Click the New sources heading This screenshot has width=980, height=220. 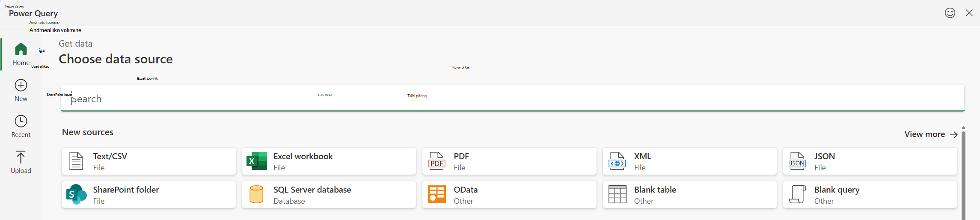coord(88,132)
